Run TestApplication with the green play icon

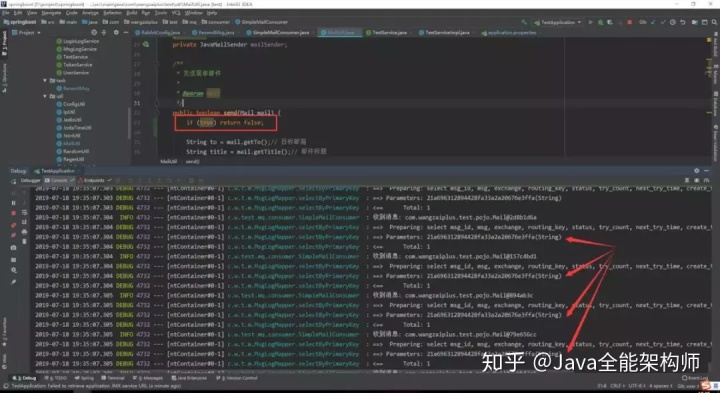click(x=591, y=22)
